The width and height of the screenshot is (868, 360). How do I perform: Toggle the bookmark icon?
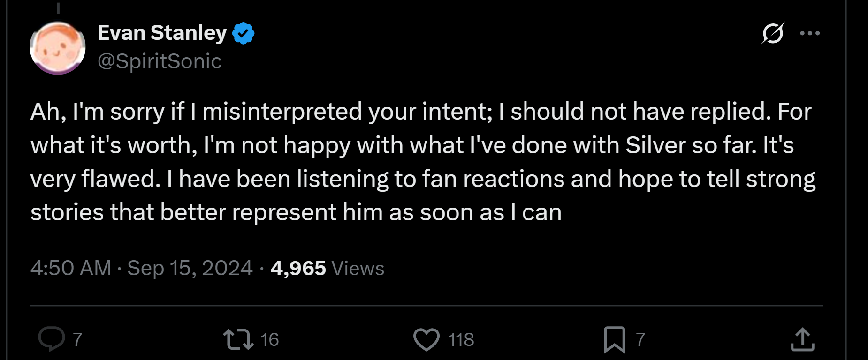tap(615, 339)
